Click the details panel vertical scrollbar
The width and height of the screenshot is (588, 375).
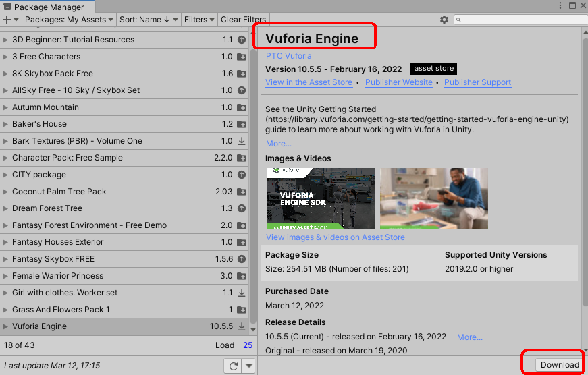click(585, 173)
